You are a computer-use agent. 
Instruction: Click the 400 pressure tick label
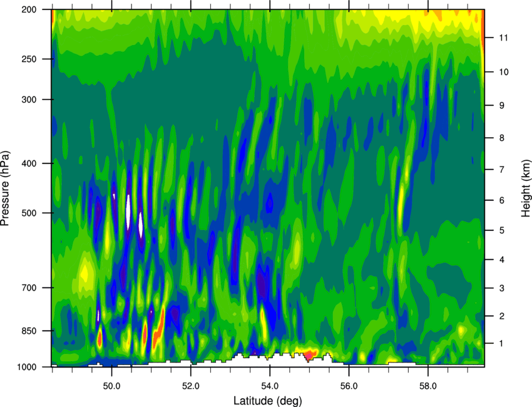(29, 163)
